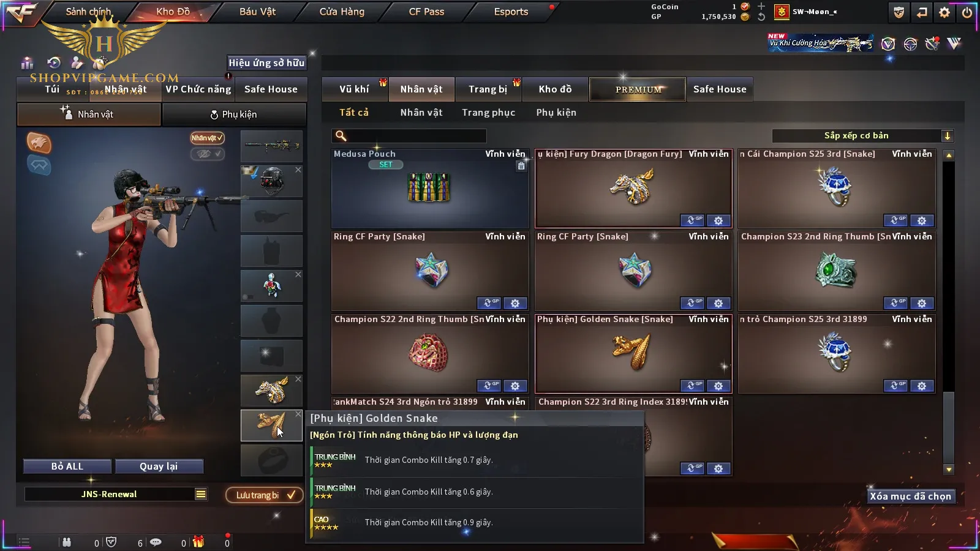The width and height of the screenshot is (980, 551).
Task: Select the orange beast emblem icon
Action: click(39, 143)
